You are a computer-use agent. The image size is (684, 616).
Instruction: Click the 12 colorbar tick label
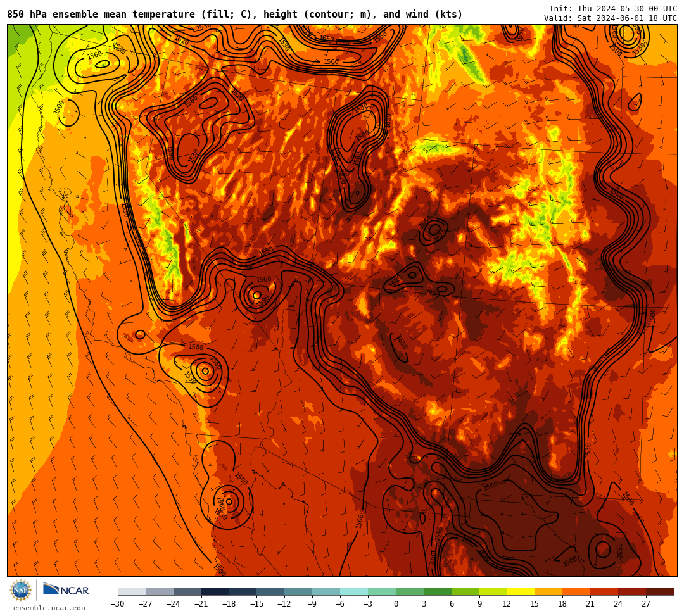[507, 604]
